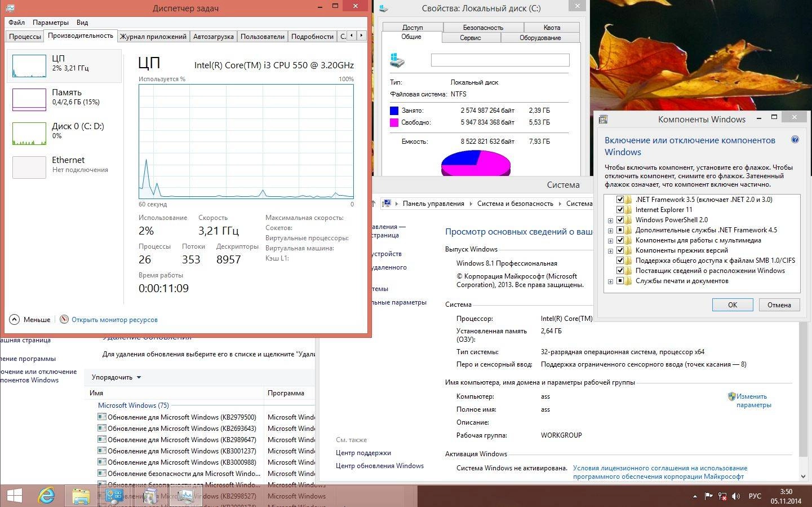This screenshot has width=812, height=507.
Task: Click the network icon in system tray
Action: point(722,496)
